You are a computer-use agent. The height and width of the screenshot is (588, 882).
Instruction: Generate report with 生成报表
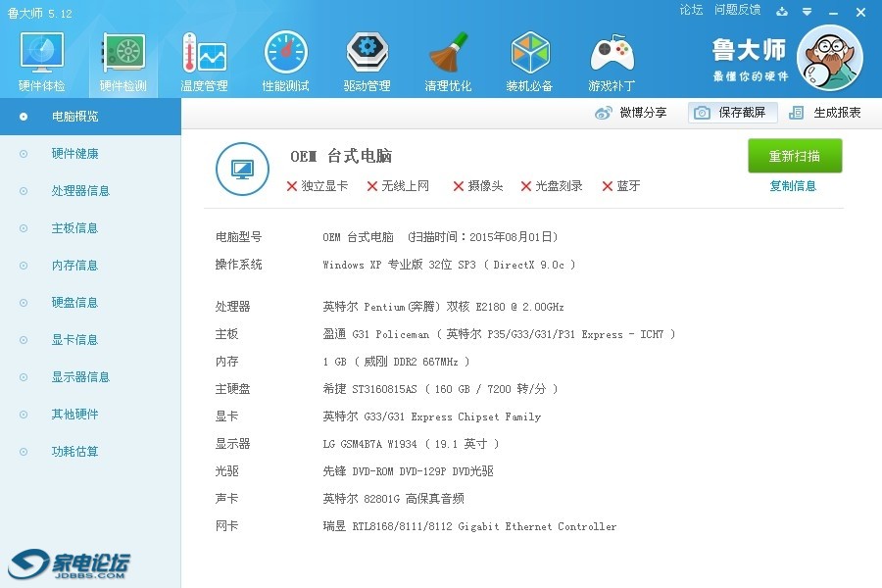tap(825, 113)
